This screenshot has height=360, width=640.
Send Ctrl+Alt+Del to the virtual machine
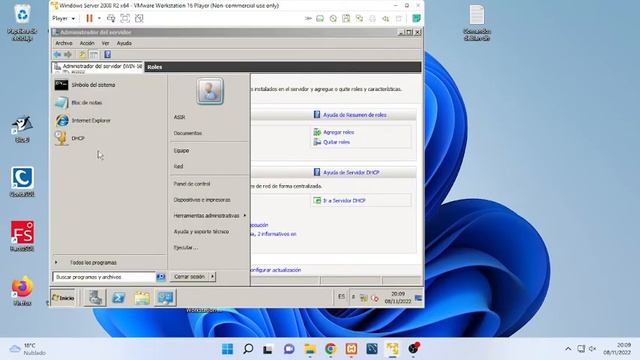click(111, 18)
